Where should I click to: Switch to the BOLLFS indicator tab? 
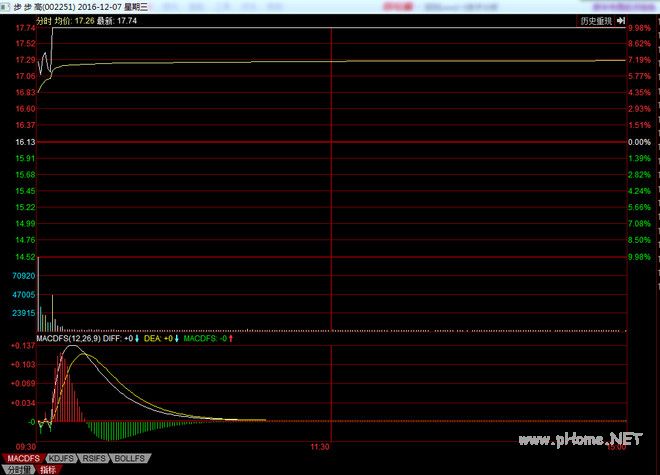pos(130,458)
